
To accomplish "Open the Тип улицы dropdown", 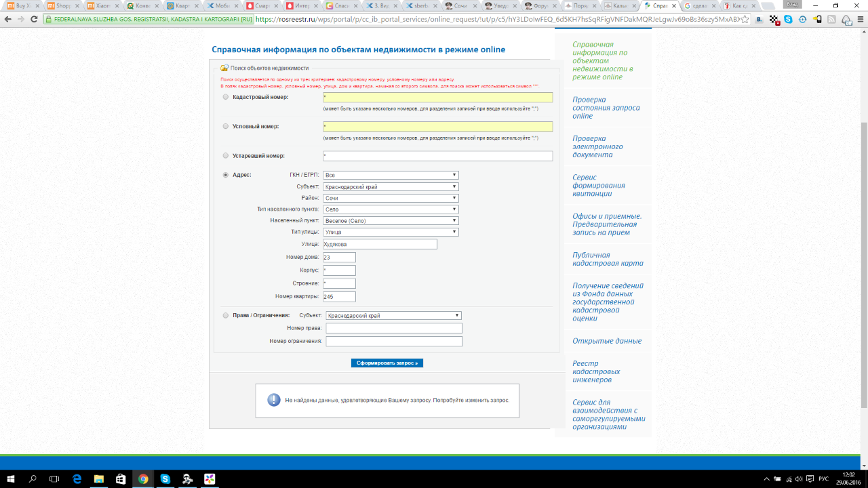I will (391, 232).
